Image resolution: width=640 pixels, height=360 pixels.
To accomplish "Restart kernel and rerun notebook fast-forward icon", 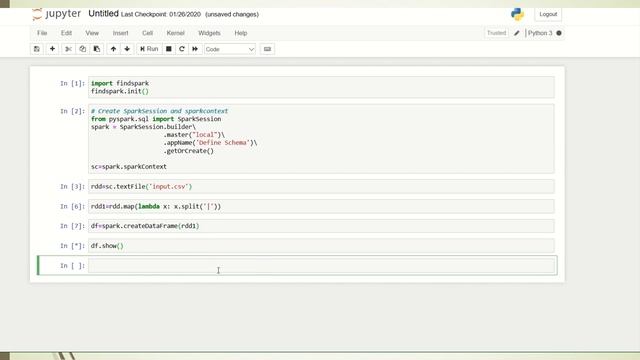I will tap(195, 49).
